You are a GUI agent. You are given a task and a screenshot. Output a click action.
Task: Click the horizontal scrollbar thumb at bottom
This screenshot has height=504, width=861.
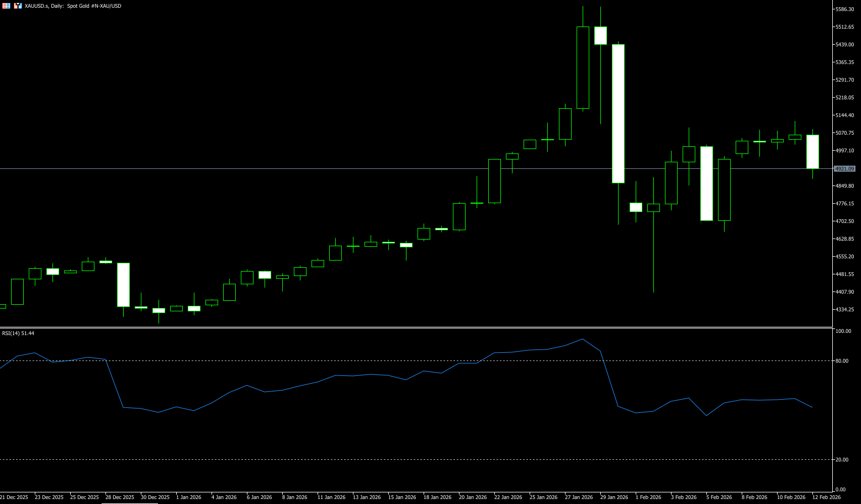tap(130, 503)
